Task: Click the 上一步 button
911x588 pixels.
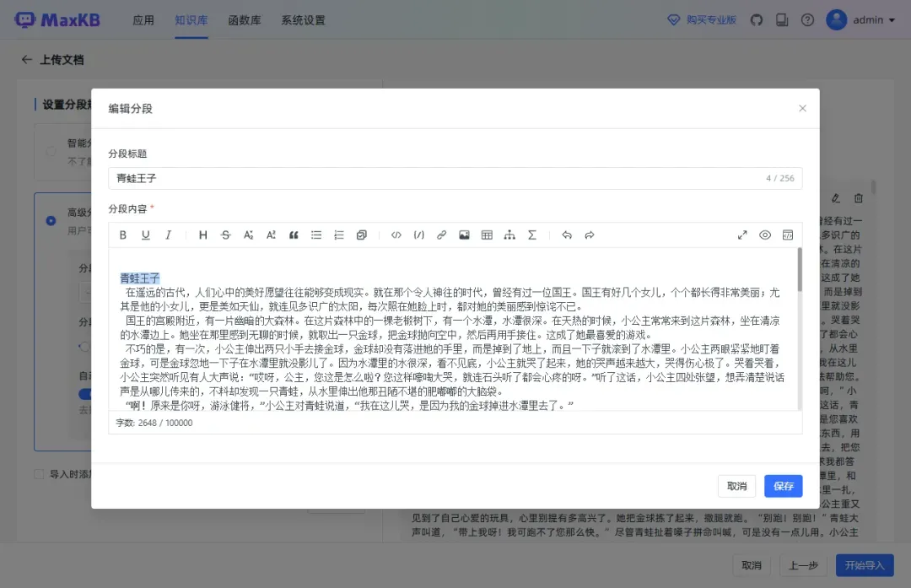Action: pos(803,565)
